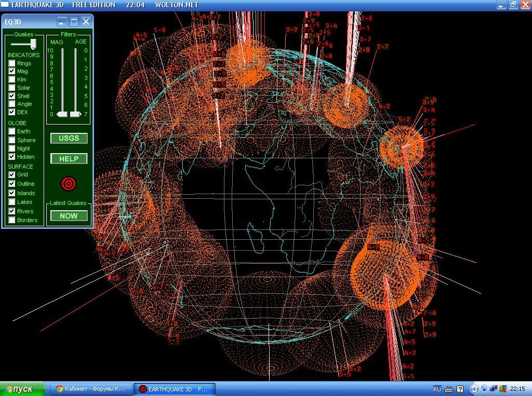This screenshot has height=396, width=532.
Task: Click the red target icon in EQ3D panel
Action: coord(69,184)
